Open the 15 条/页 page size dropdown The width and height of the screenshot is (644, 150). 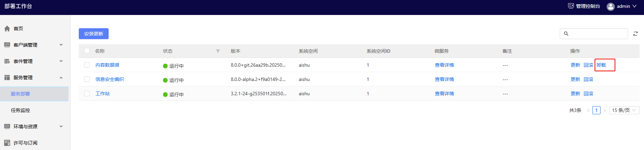(625, 110)
